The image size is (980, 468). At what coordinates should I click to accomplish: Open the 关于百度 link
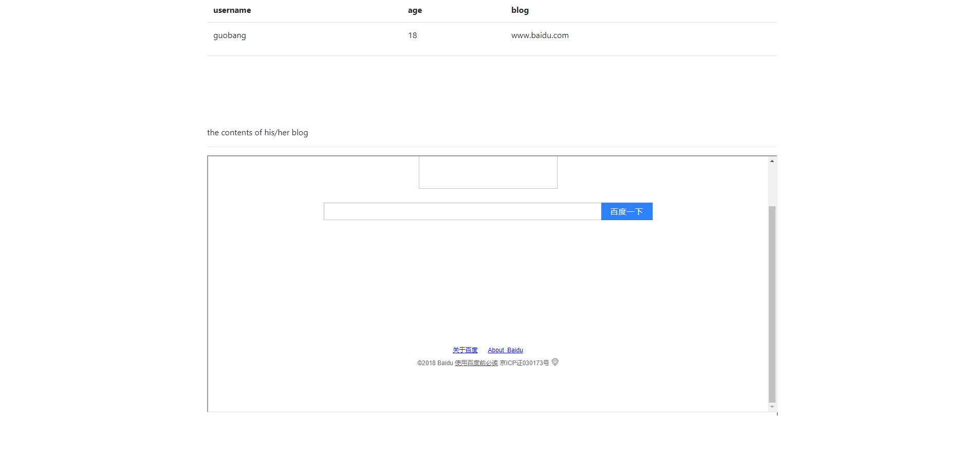[x=465, y=350]
